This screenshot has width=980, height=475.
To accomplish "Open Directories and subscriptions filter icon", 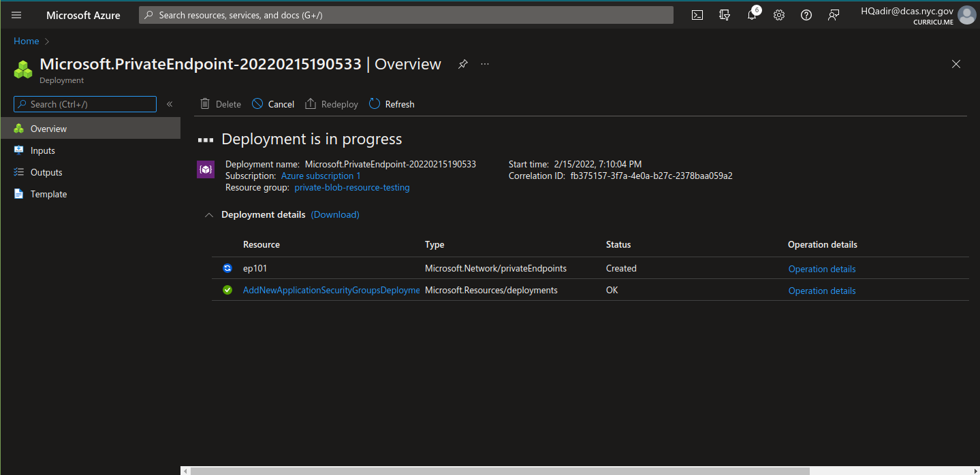I will (x=725, y=15).
